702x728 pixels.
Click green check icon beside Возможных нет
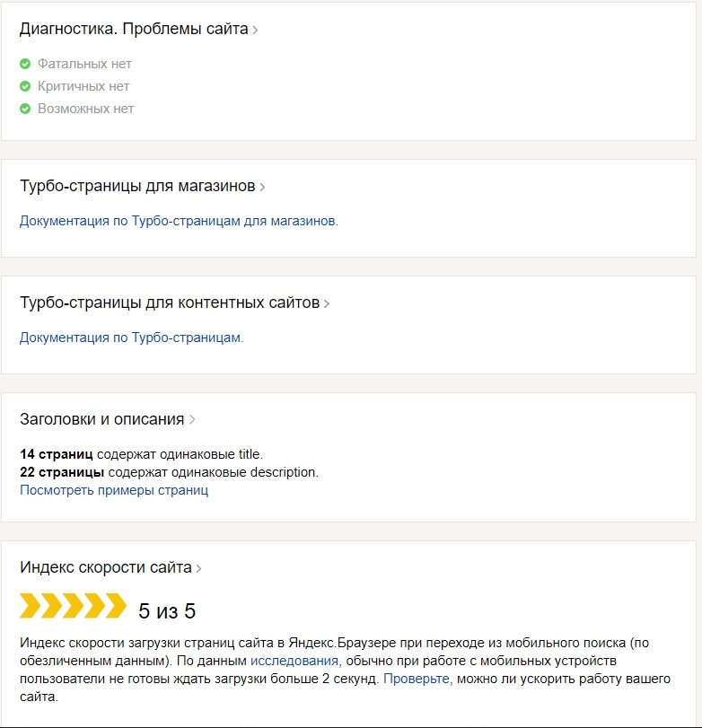pos(25,109)
